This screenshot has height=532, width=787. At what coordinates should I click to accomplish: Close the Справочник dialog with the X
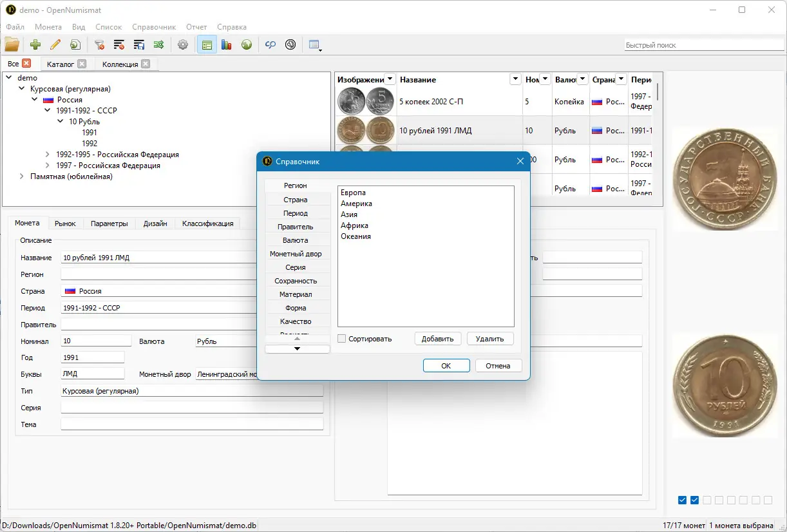click(520, 161)
